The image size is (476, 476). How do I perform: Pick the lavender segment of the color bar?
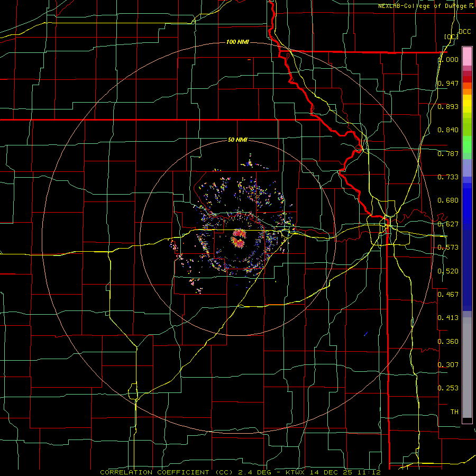467,168
